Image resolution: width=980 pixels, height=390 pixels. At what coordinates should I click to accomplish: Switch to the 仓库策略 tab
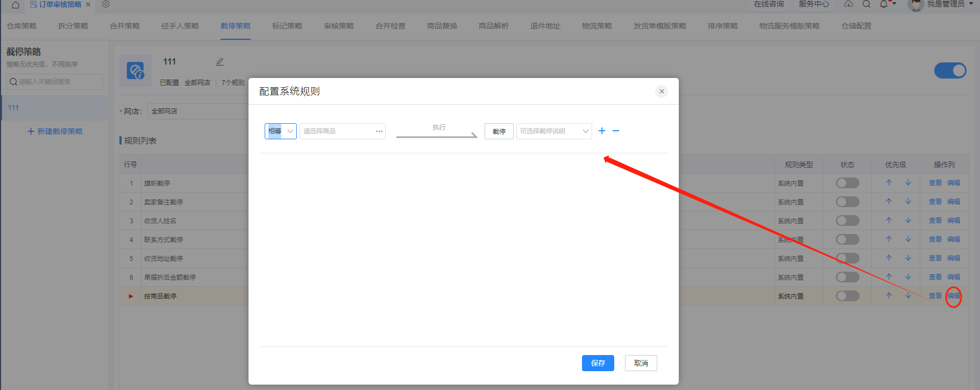click(22, 26)
